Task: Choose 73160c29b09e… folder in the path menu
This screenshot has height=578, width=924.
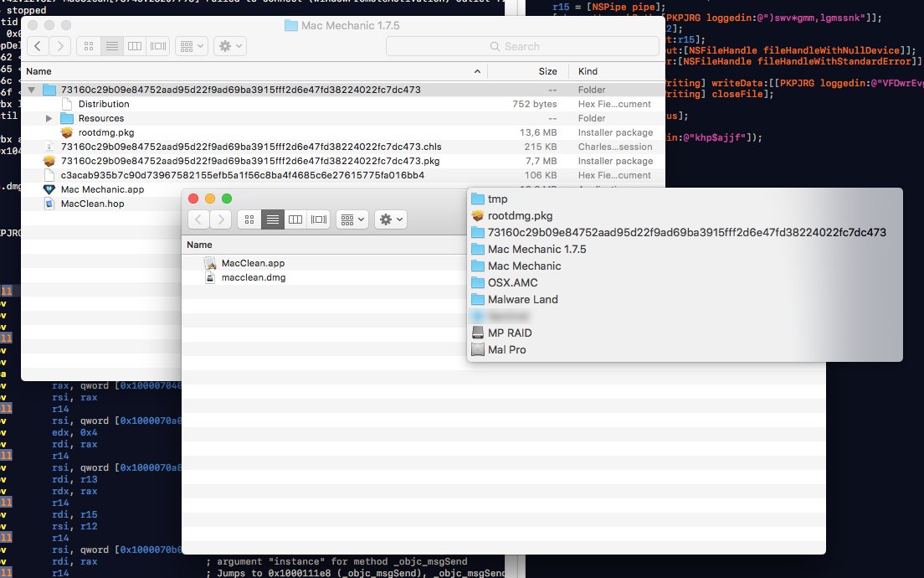Action: coord(685,232)
